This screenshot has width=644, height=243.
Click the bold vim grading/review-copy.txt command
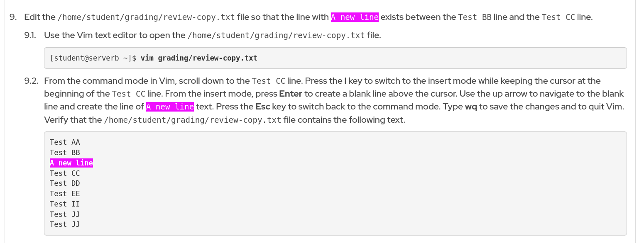click(199, 58)
